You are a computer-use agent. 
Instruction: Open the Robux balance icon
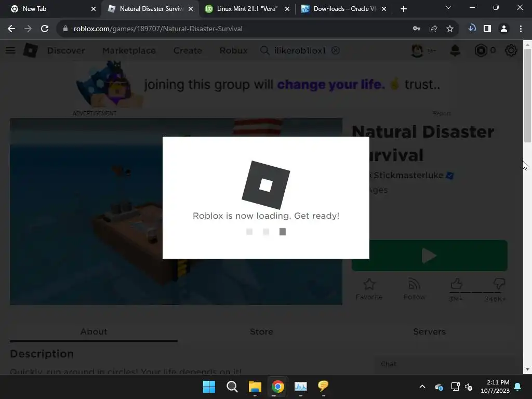click(481, 50)
